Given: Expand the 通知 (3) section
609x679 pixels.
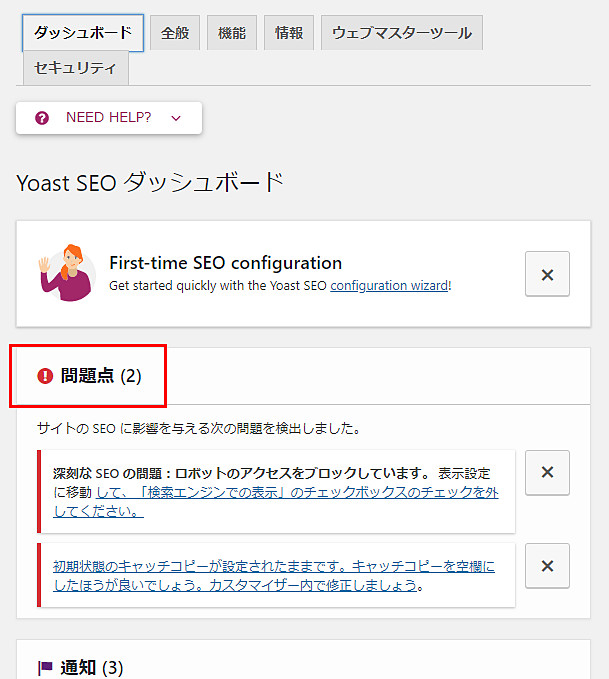Looking at the screenshot, I should (x=92, y=667).
